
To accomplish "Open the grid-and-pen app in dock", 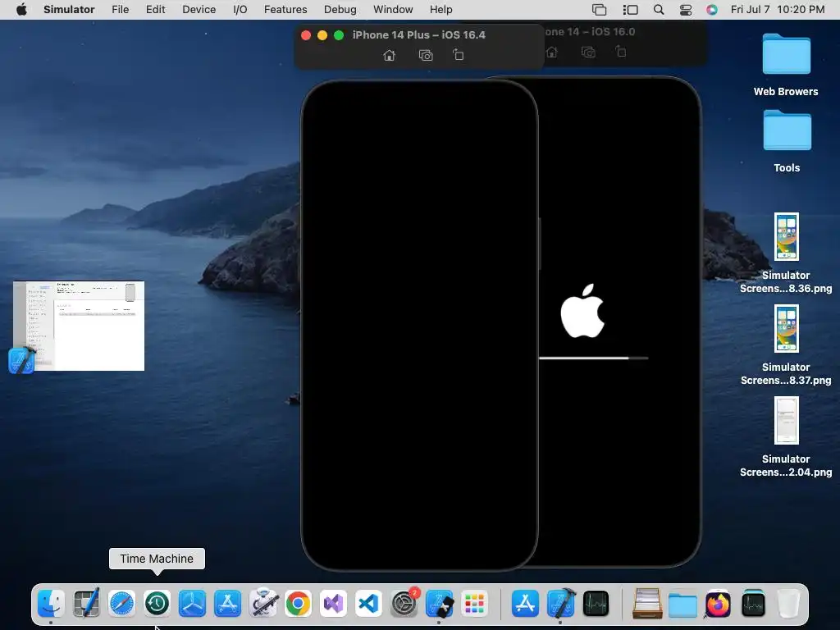I will tap(86, 604).
